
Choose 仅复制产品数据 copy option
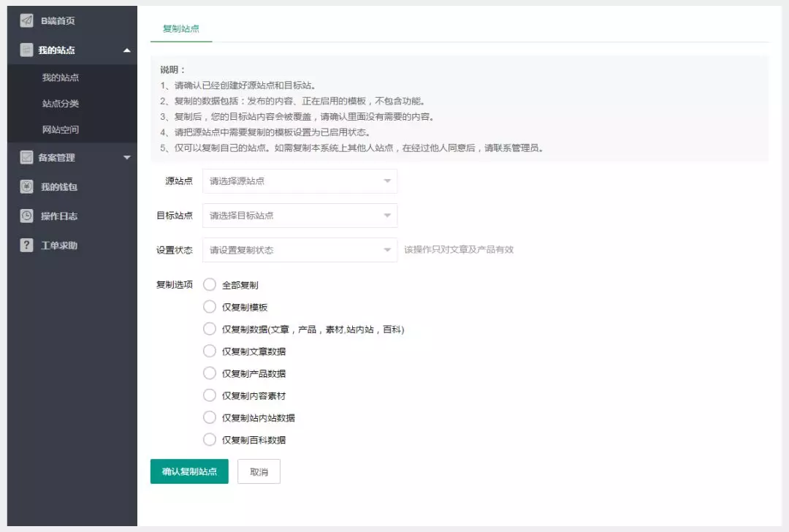210,373
